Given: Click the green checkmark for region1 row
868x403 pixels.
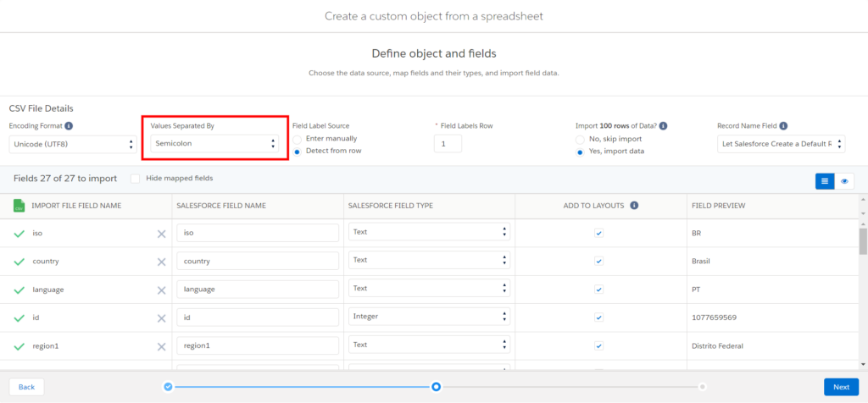Looking at the screenshot, I should click(x=19, y=346).
